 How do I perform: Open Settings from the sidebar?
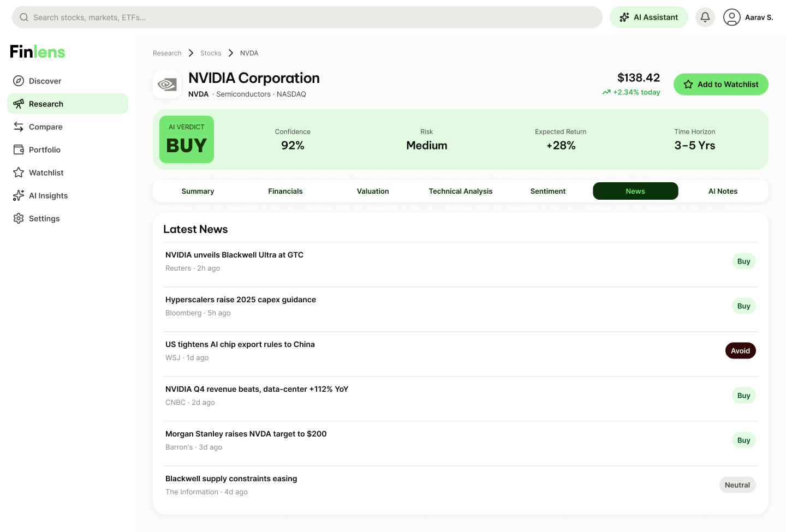(68, 218)
